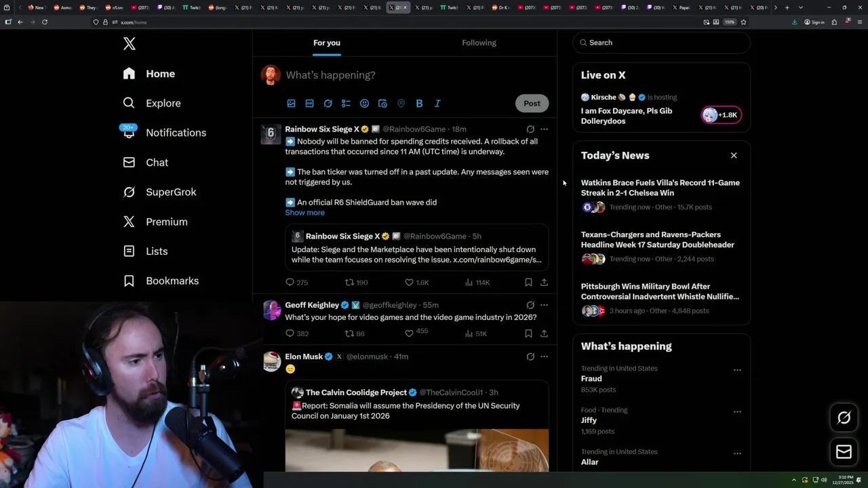Open a new browser tab
The width and height of the screenshot is (868, 488).
click(x=787, y=7)
